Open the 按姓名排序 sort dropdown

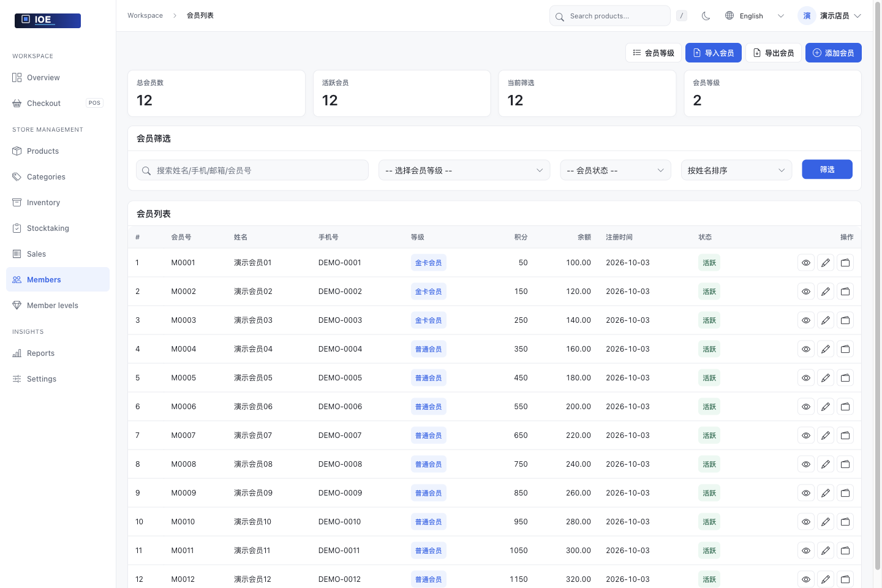pyautogui.click(x=736, y=170)
